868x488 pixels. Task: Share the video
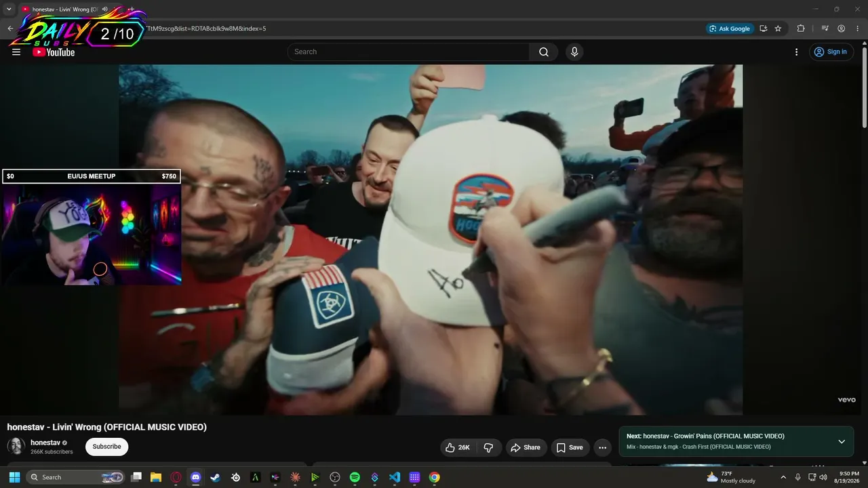click(526, 447)
